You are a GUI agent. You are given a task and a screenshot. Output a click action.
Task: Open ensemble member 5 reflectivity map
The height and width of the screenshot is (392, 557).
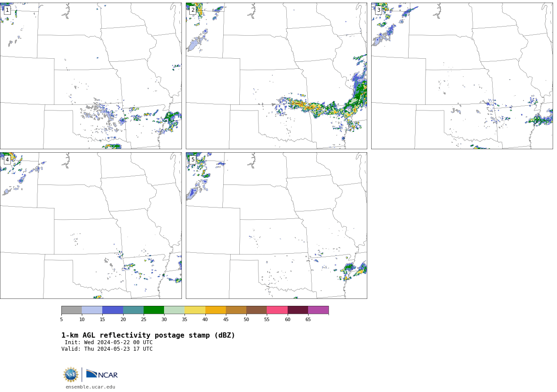coord(276,225)
